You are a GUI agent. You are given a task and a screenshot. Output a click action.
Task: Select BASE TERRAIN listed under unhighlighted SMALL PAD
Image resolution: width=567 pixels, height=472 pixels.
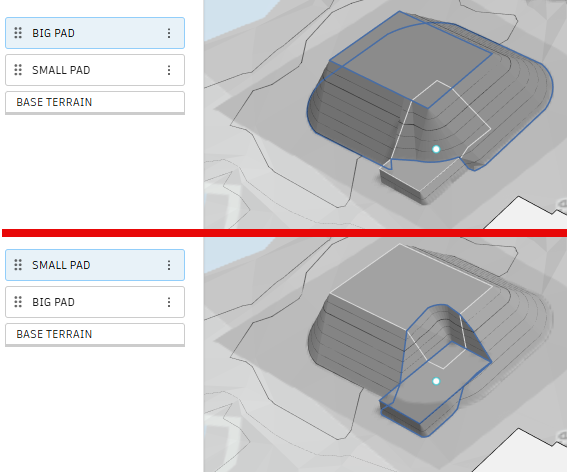(x=95, y=103)
